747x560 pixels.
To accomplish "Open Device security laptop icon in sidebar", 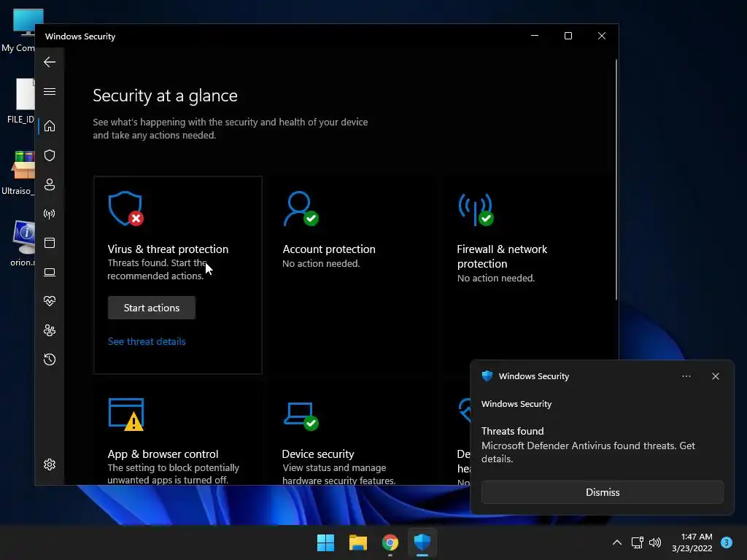I will [50, 272].
